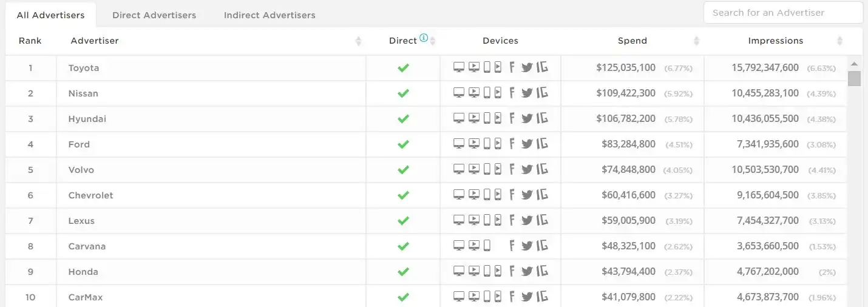Screen dimensions: 868x307
Task: Click the desktop video icon in Toyota row
Action: click(x=474, y=67)
